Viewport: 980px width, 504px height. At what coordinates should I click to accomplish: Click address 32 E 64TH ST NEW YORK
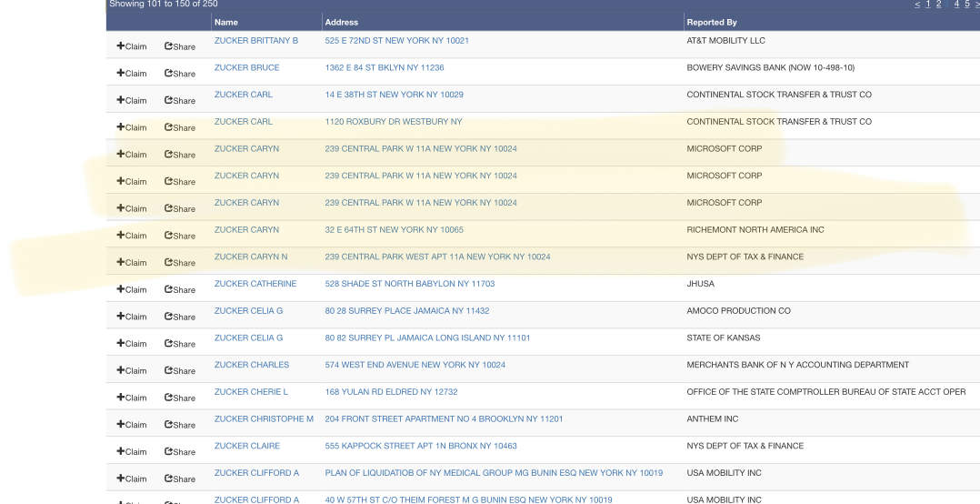point(395,230)
